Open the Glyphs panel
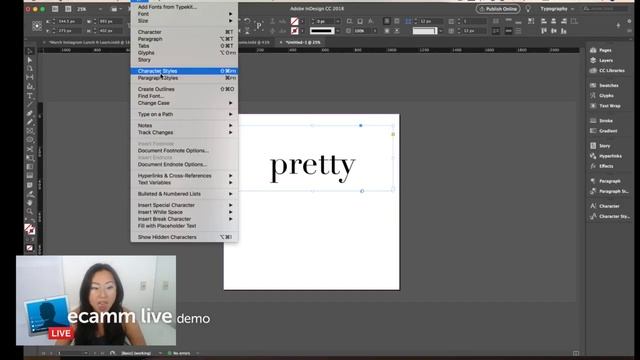640x360 pixels. click(x=602, y=96)
